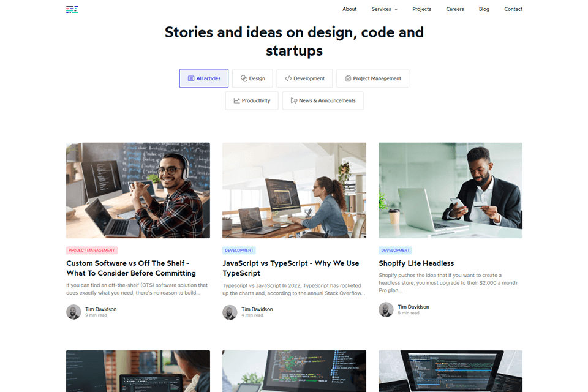
Task: Click the company logo icon in header
Action: tap(72, 10)
